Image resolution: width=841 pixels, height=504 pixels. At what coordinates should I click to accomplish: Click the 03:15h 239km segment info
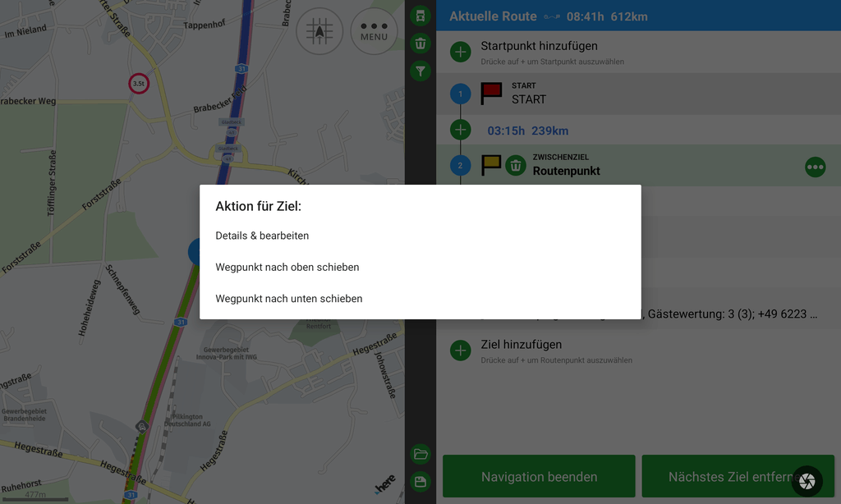tap(528, 131)
